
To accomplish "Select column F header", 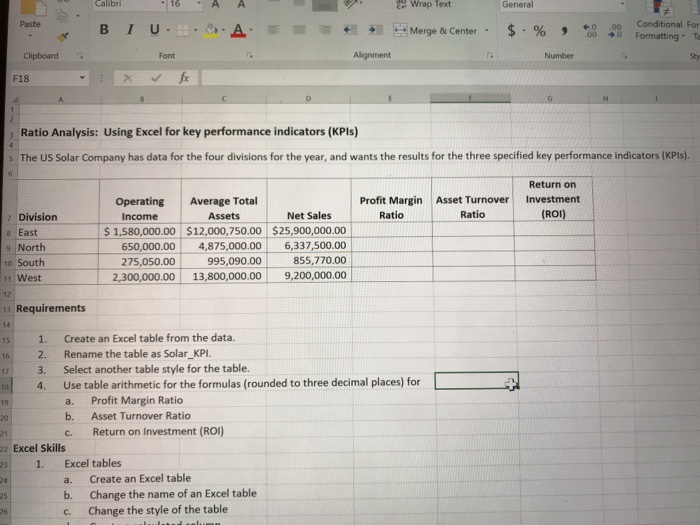I will click(x=470, y=98).
